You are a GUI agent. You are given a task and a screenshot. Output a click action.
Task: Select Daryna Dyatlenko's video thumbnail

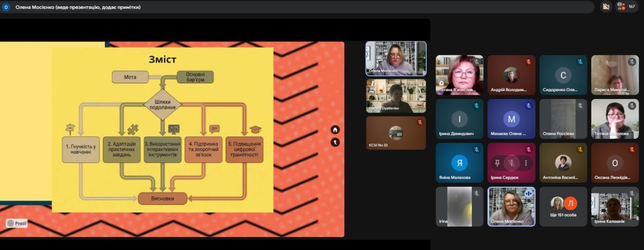click(x=396, y=96)
